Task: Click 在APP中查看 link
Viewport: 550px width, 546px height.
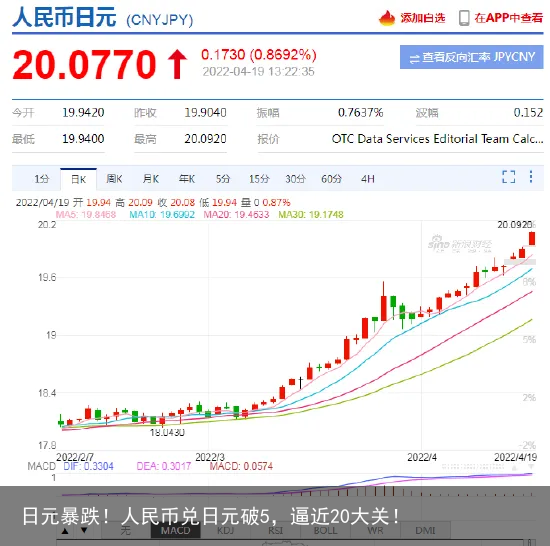Action: (x=508, y=18)
